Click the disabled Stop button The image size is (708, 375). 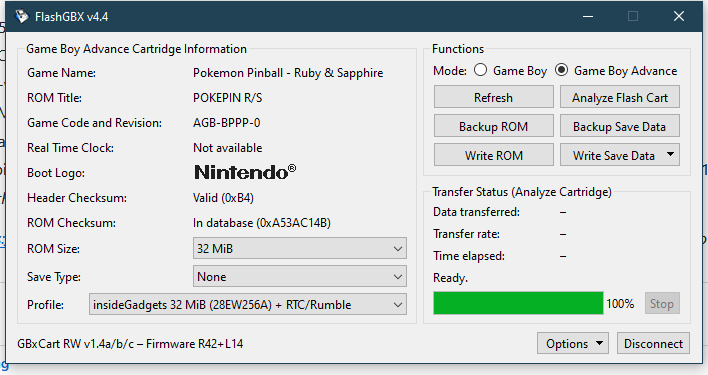click(x=662, y=303)
